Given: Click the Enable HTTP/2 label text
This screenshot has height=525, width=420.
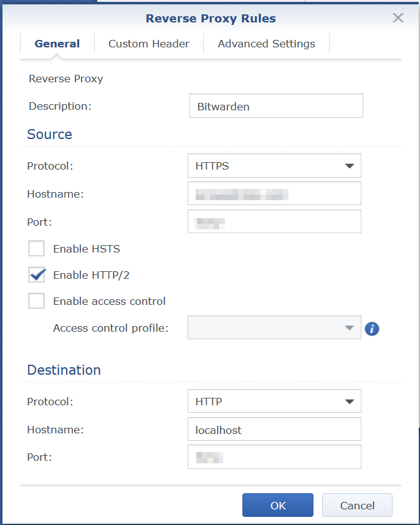Looking at the screenshot, I should pyautogui.click(x=92, y=275).
